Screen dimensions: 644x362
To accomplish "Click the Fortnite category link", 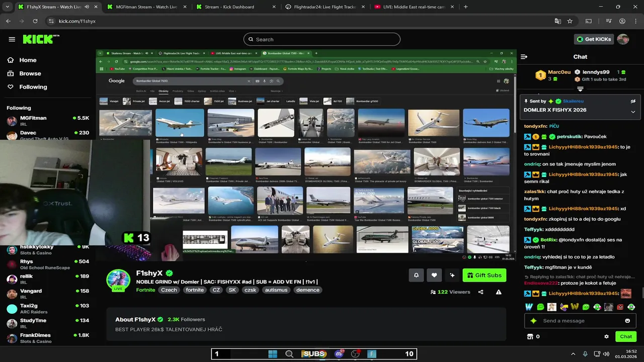I will (x=145, y=290).
